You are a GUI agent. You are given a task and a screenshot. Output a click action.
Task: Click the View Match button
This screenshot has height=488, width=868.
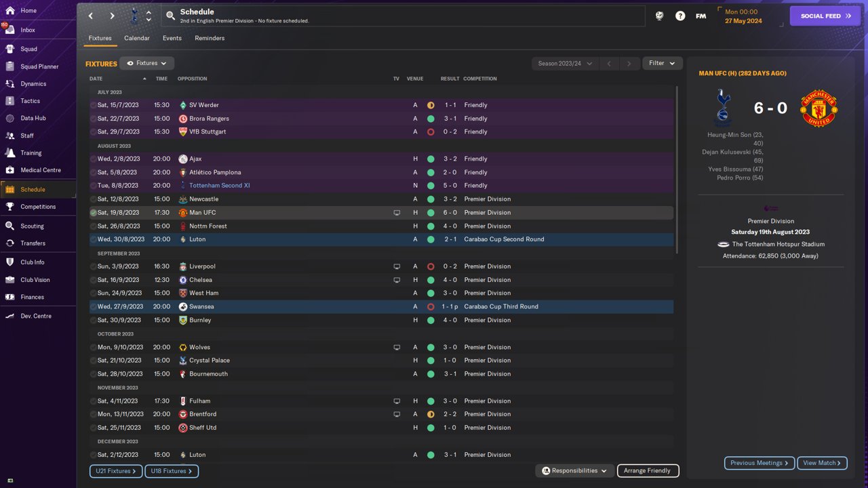[x=822, y=463]
